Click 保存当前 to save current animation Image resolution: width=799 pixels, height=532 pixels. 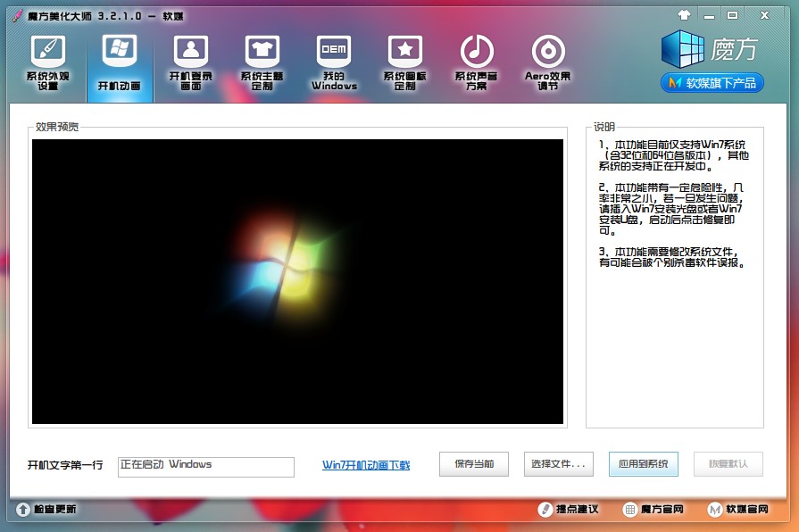click(x=473, y=464)
